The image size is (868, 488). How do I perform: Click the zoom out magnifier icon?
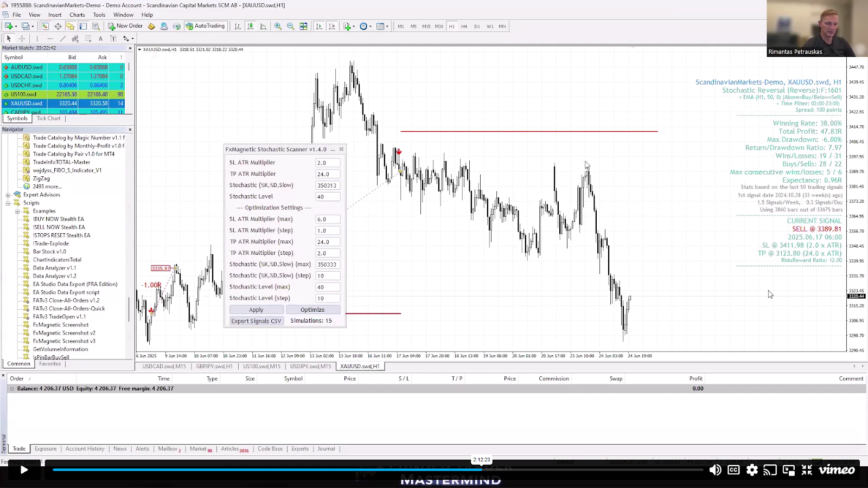pyautogui.click(x=290, y=26)
